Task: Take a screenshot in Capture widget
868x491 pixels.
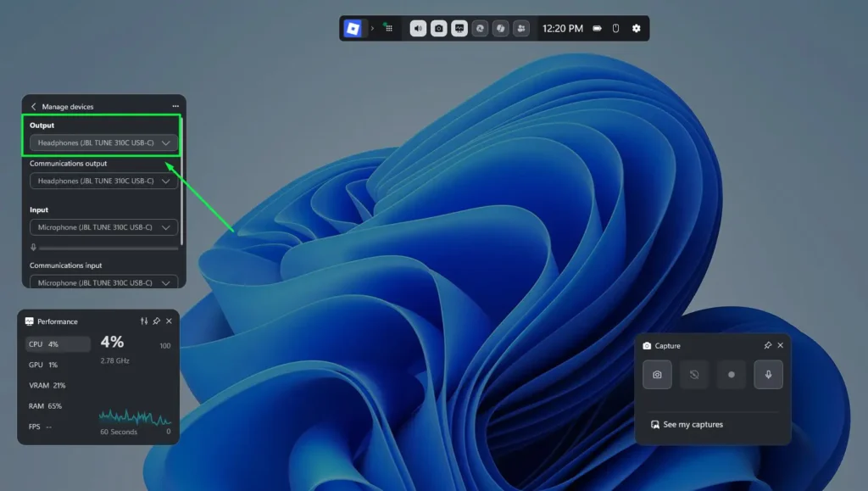Action: click(x=657, y=375)
